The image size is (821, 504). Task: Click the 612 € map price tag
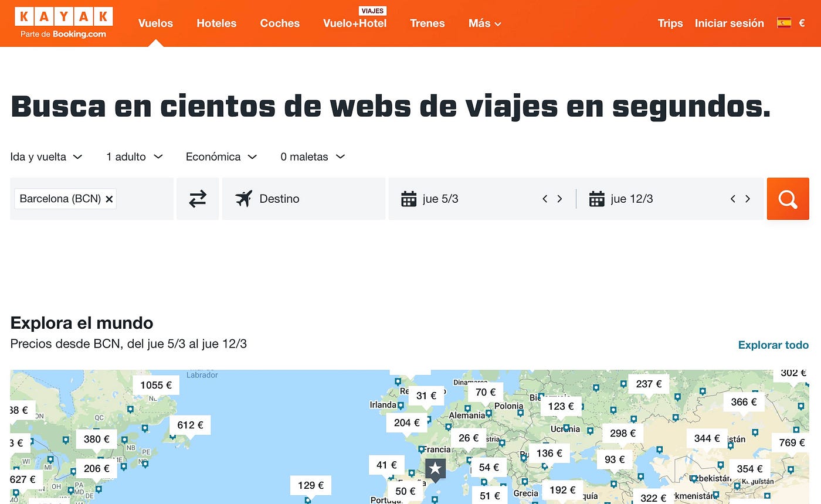(190, 425)
